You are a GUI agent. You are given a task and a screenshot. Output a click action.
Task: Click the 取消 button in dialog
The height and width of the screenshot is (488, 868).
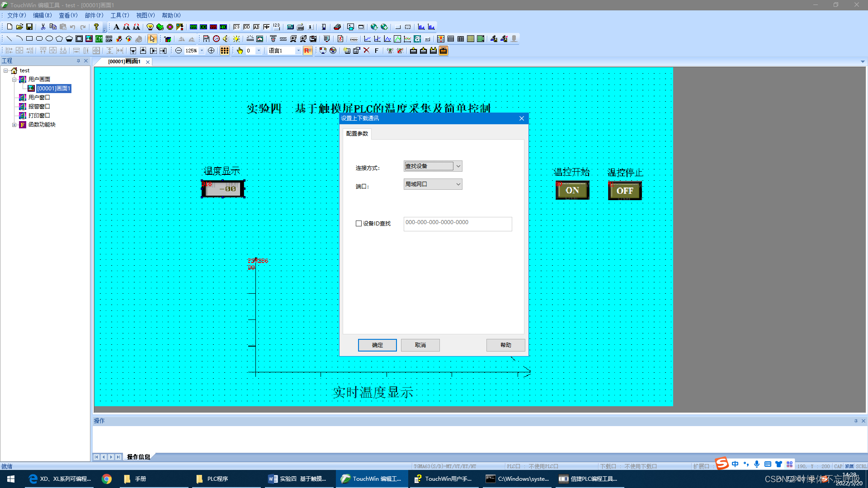(x=420, y=345)
